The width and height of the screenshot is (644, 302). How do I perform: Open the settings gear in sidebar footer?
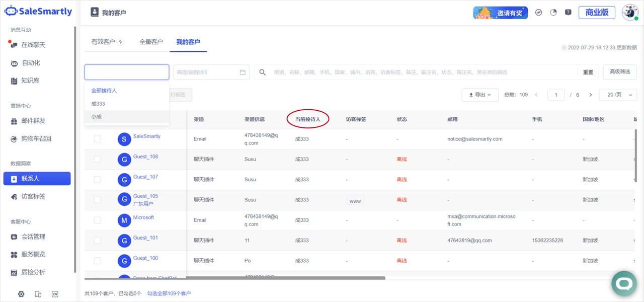[x=21, y=294]
